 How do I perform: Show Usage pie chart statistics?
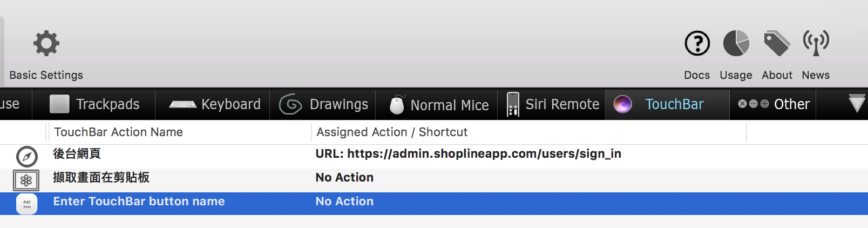click(736, 43)
